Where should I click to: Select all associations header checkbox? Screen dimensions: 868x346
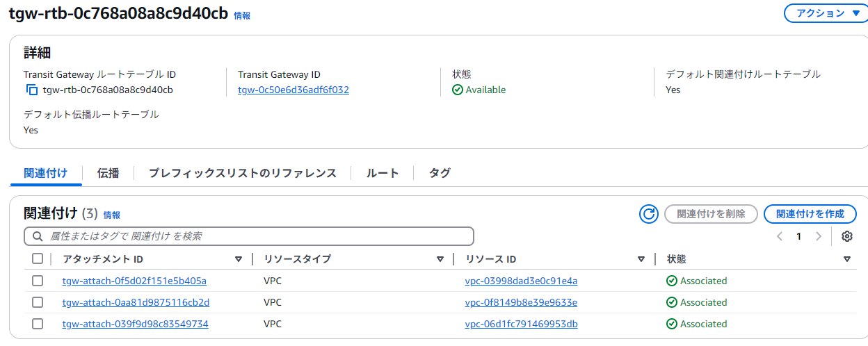click(38, 259)
